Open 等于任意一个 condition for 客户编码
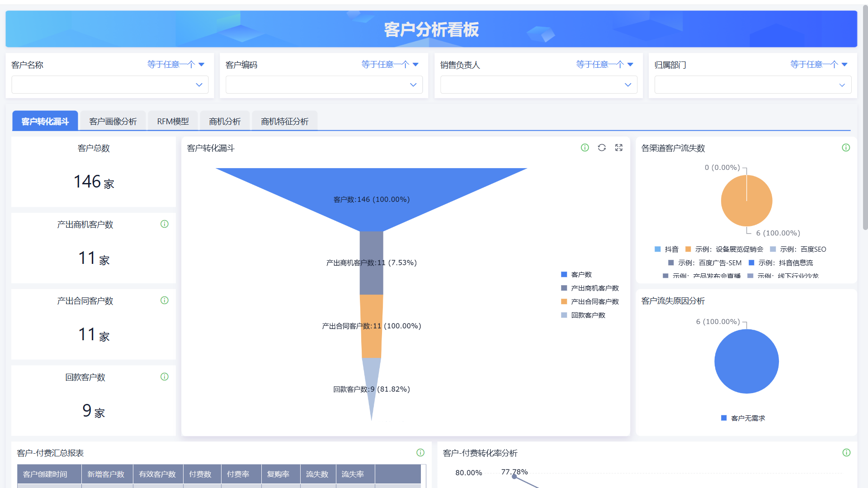Viewport: 868px width, 488px height. [390, 65]
